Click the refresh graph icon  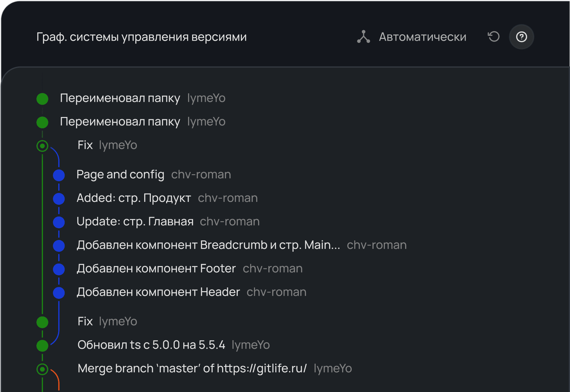494,37
